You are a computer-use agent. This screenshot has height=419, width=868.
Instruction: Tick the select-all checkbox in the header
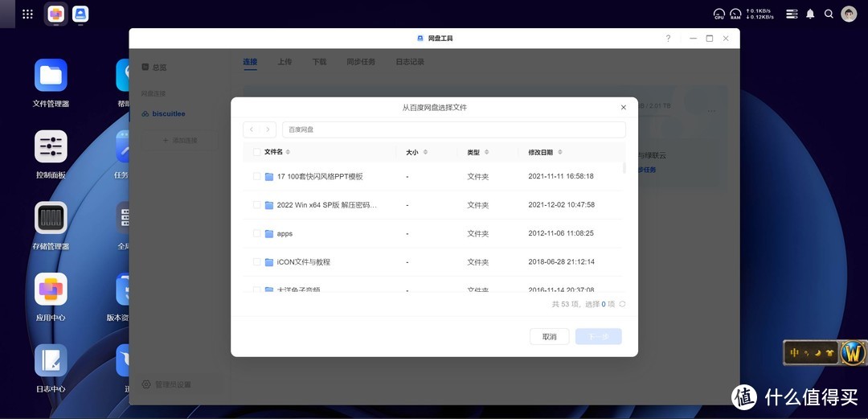click(257, 152)
